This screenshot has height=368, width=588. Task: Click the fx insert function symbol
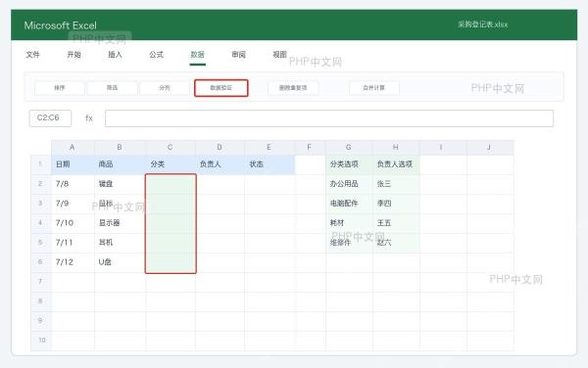(89, 117)
